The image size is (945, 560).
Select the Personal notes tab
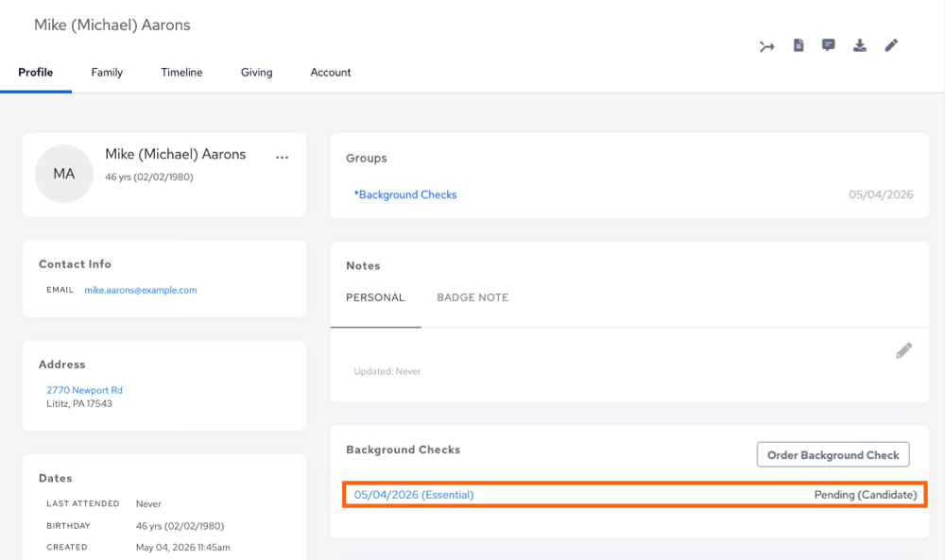click(x=375, y=297)
